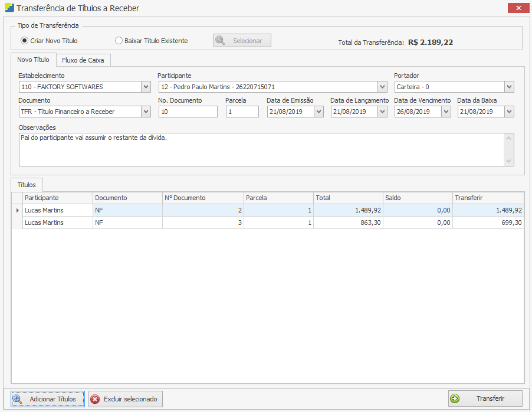Viewport: 532px width, 412px height.
Task: Expand the Portador dropdown
Action: click(509, 87)
